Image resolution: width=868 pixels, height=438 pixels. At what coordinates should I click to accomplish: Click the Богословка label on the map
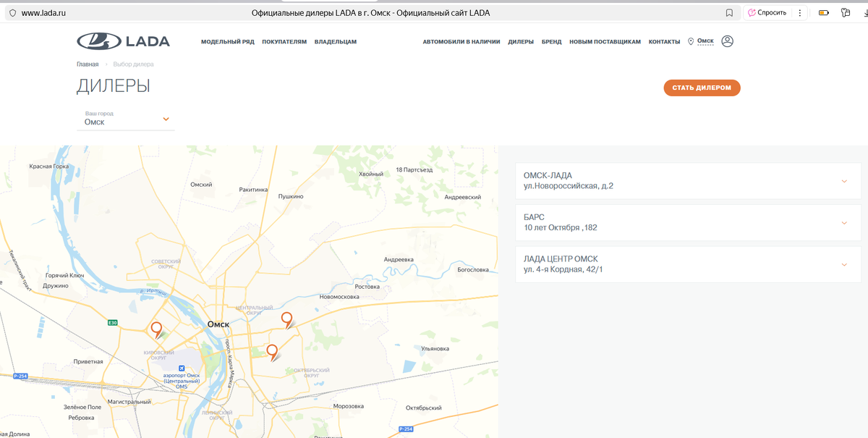click(x=473, y=270)
